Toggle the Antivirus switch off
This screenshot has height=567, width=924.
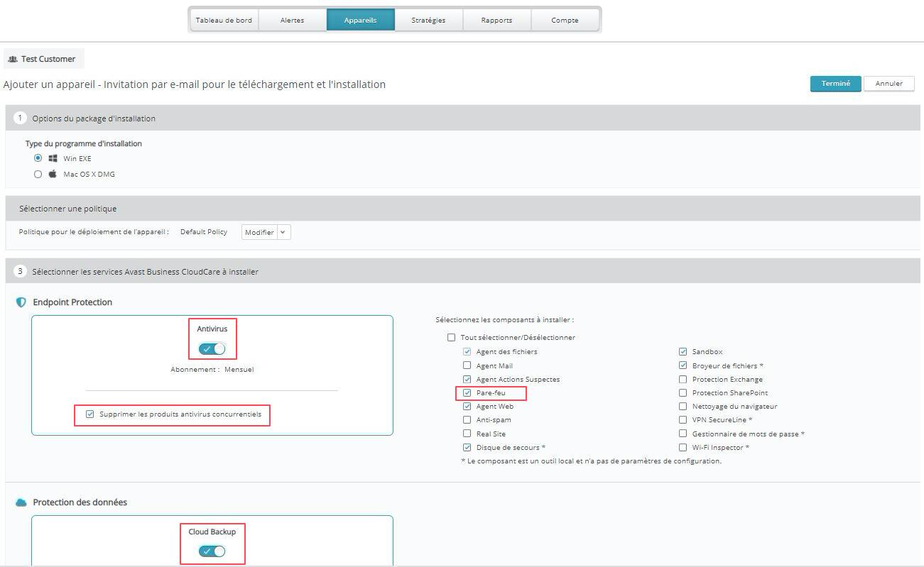click(212, 348)
